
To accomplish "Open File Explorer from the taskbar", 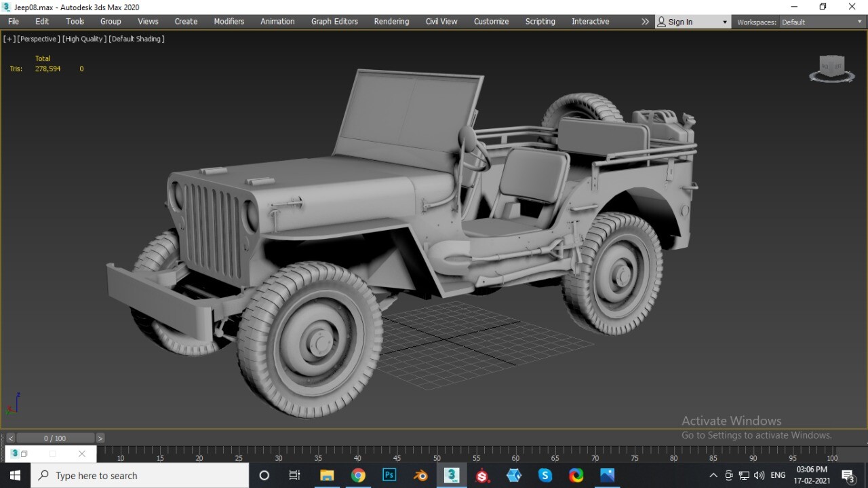I will coord(327,475).
